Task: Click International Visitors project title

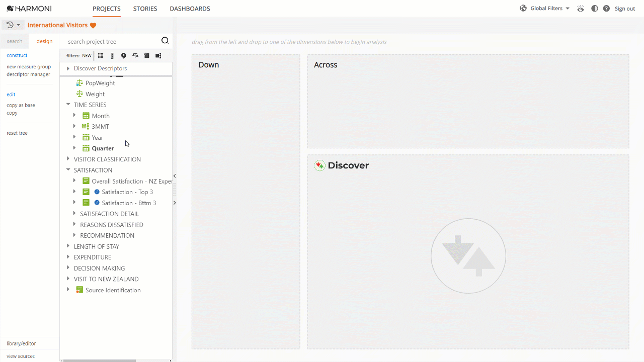Action: coord(57,25)
